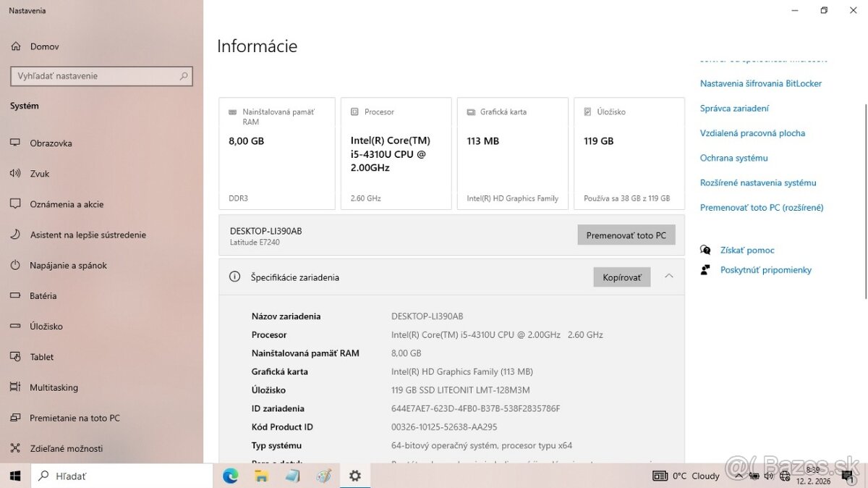Open Microsoft Edge from the taskbar
The width and height of the screenshot is (868, 488).
pyautogui.click(x=230, y=476)
